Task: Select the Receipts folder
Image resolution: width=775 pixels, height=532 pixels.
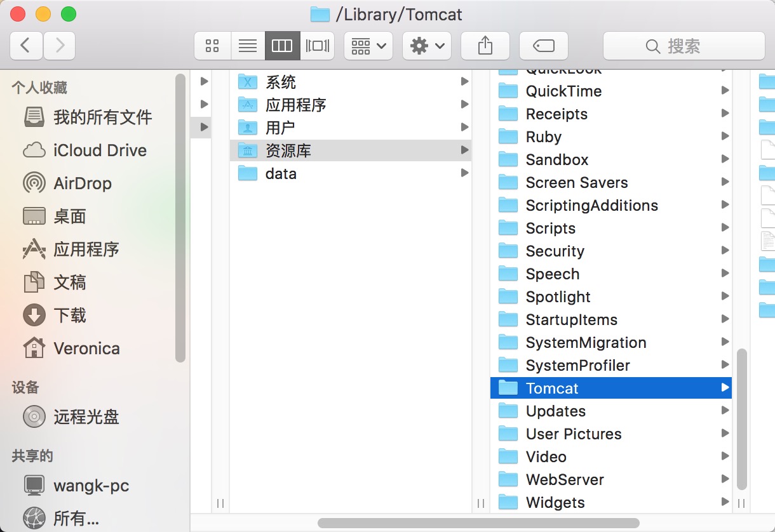Action: click(611, 114)
